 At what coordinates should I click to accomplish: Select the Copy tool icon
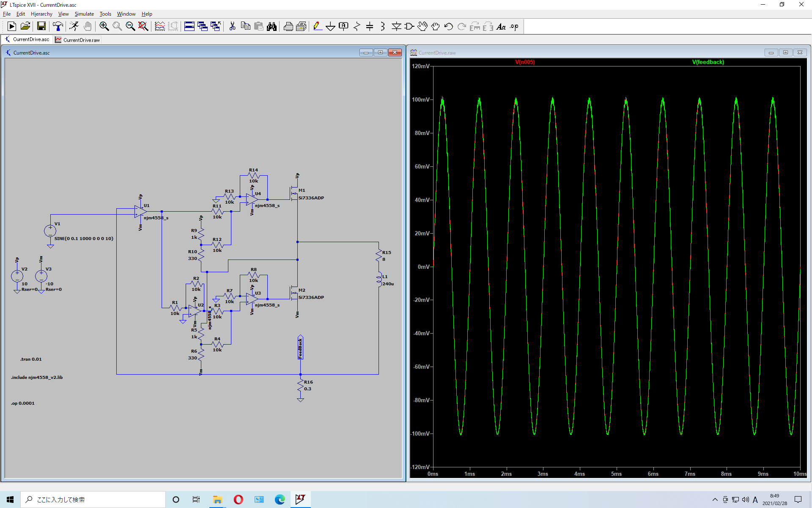coord(245,27)
